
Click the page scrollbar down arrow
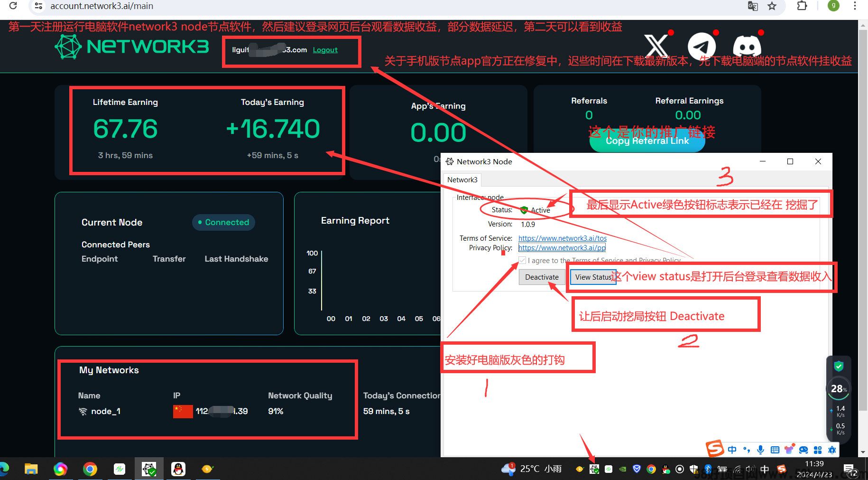click(x=863, y=452)
